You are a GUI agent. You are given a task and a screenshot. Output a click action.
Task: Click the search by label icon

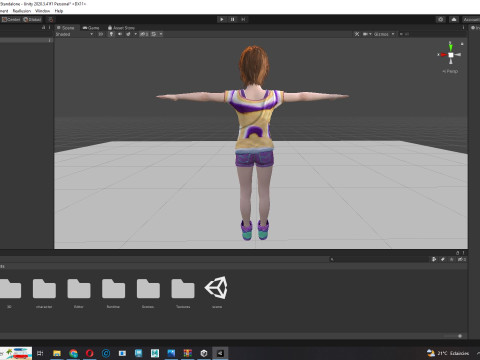[x=443, y=259]
